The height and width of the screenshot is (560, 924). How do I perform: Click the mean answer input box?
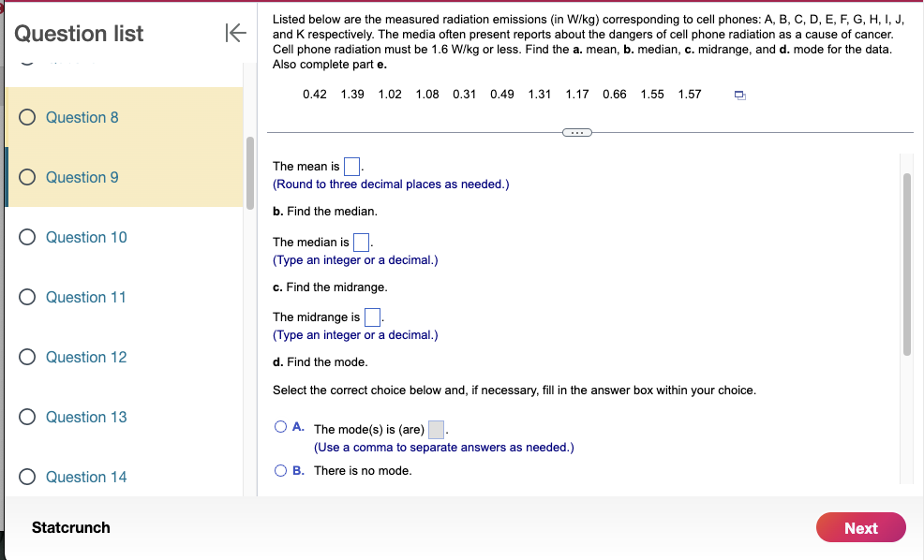click(350, 165)
